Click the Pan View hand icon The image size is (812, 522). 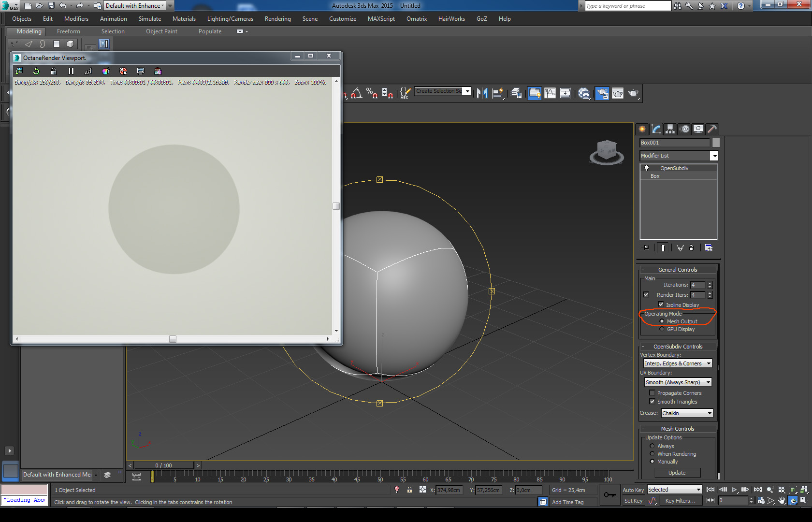(x=782, y=501)
